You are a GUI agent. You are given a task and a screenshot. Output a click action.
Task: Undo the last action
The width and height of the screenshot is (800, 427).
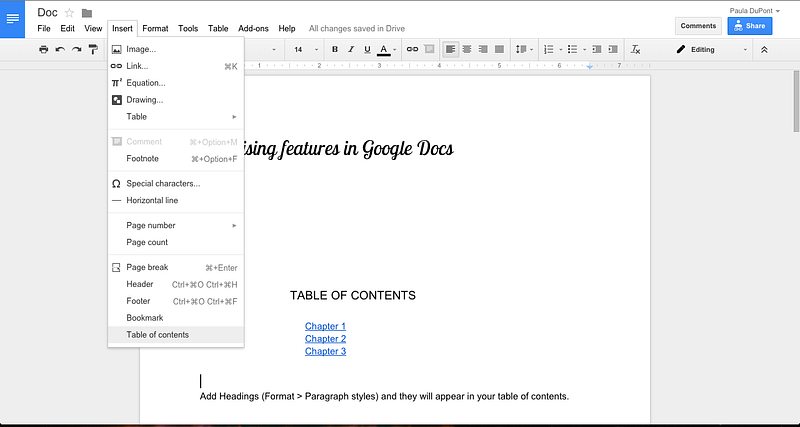point(60,49)
